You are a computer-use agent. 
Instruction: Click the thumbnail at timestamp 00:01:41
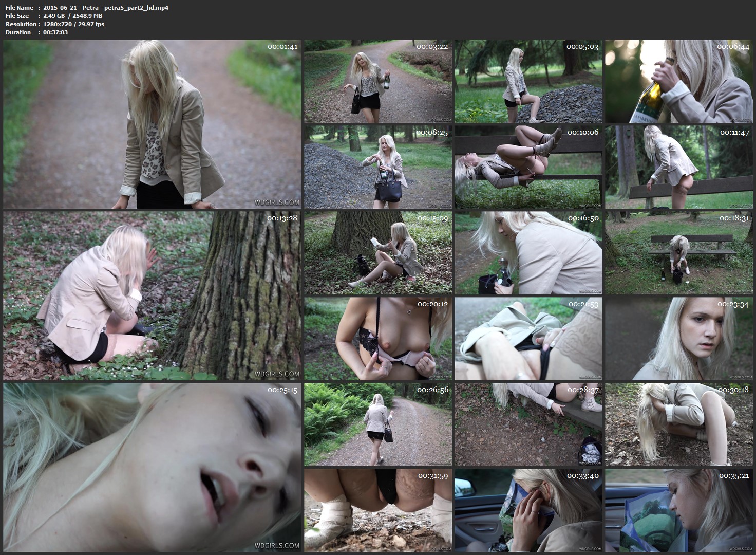pos(152,124)
